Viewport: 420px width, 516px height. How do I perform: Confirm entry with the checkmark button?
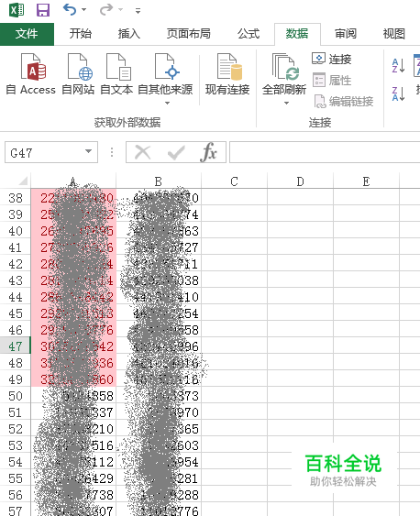point(176,152)
